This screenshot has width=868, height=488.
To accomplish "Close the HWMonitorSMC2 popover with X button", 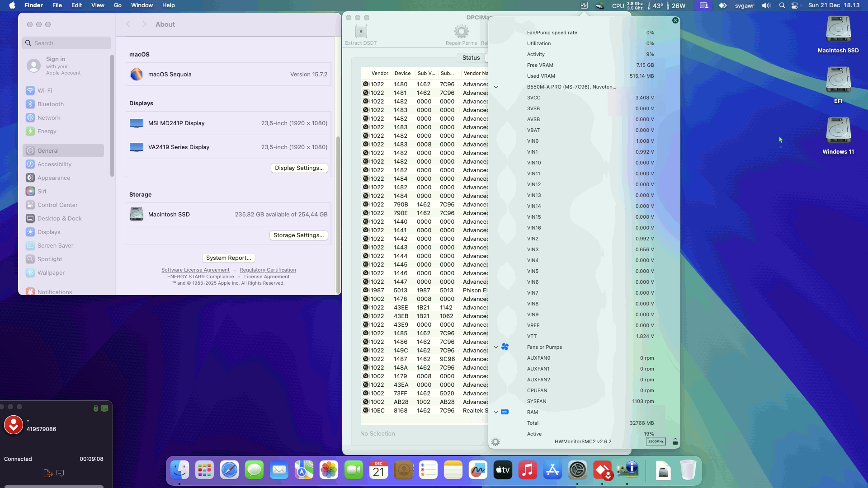I will point(675,20).
